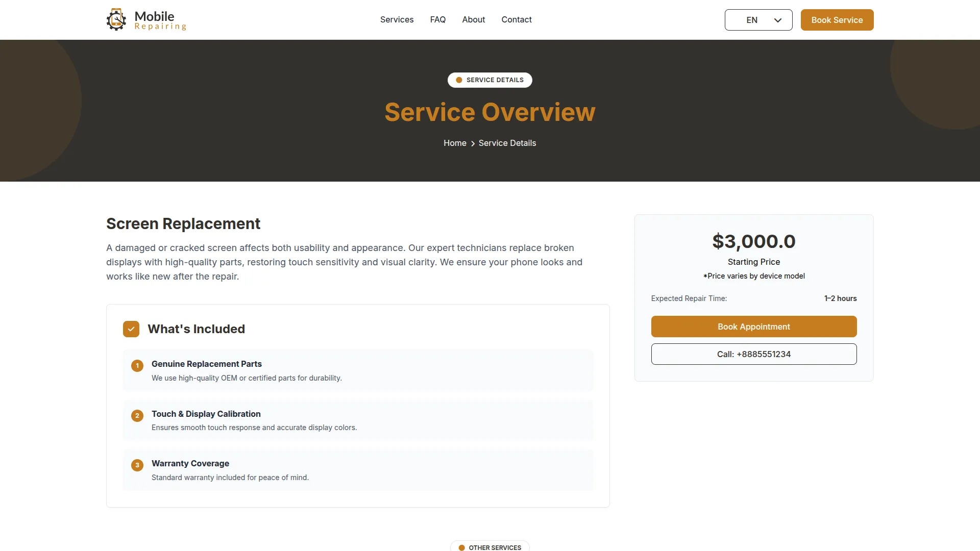Go to the FAQ page

(x=437, y=19)
